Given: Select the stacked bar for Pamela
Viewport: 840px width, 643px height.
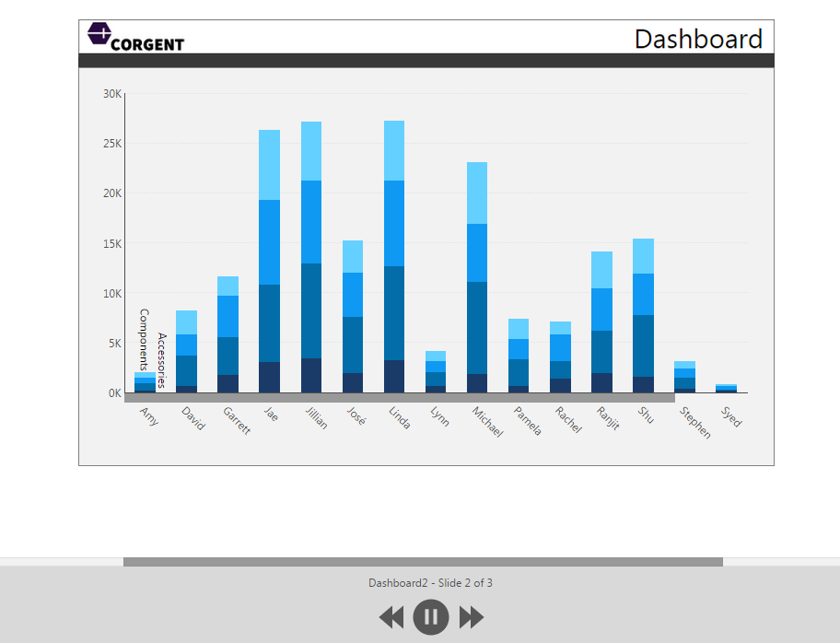Looking at the screenshot, I should click(x=519, y=356).
